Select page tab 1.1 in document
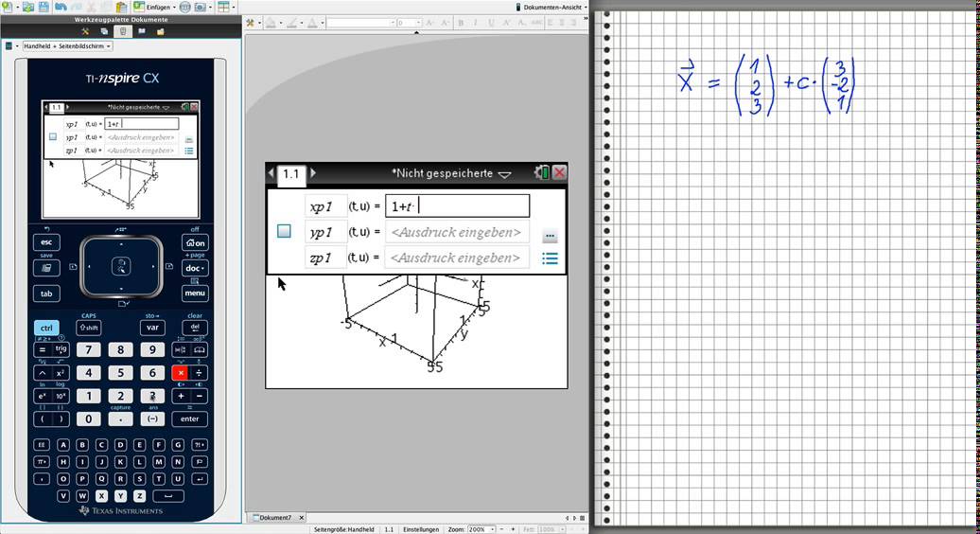 (291, 174)
